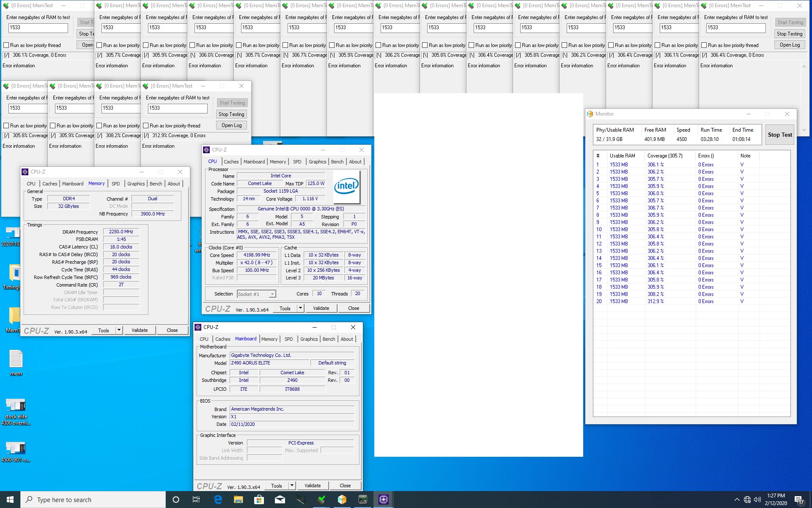812x508 pixels.
Task: Open notification center with 17 badge
Action: [x=799, y=500]
